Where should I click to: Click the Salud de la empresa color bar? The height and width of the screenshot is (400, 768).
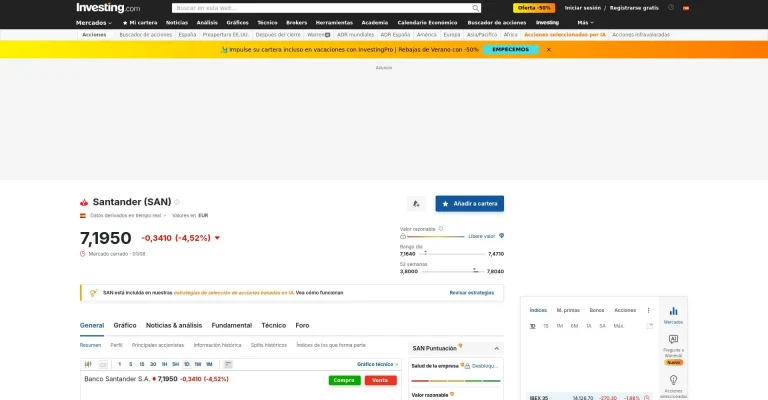coord(456,380)
